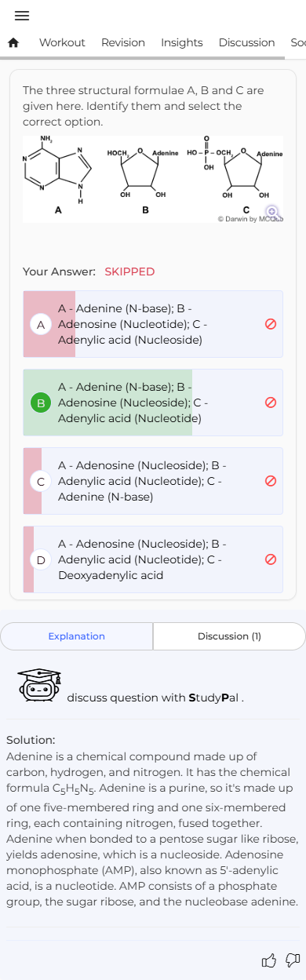Open the hamburger menu

pyautogui.click(x=22, y=16)
